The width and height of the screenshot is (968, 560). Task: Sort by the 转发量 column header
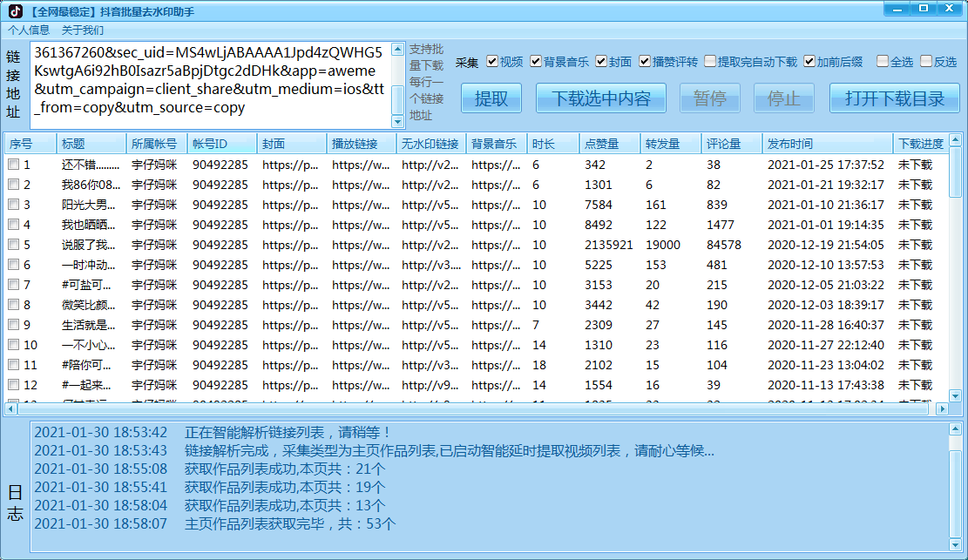(671, 144)
